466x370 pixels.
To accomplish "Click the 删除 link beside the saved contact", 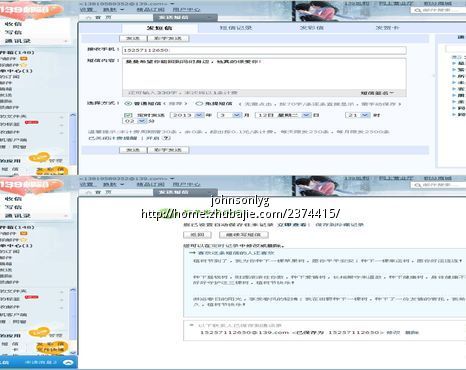I will click(x=412, y=332).
